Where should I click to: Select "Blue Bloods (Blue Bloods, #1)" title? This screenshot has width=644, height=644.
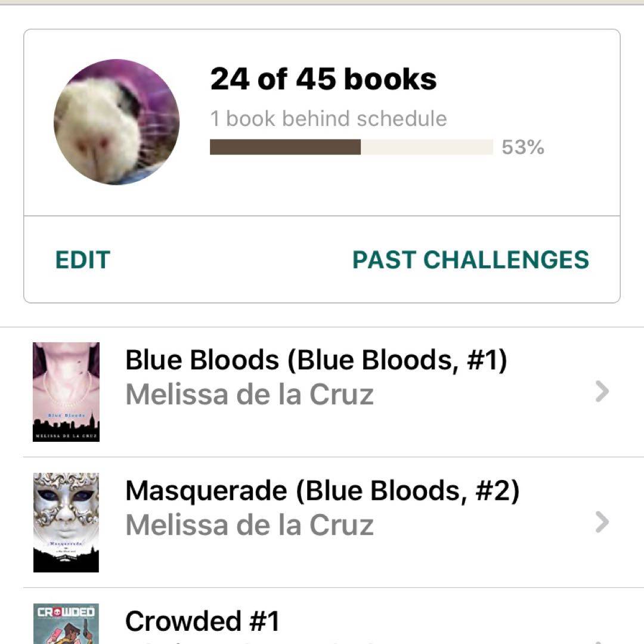pos(316,360)
